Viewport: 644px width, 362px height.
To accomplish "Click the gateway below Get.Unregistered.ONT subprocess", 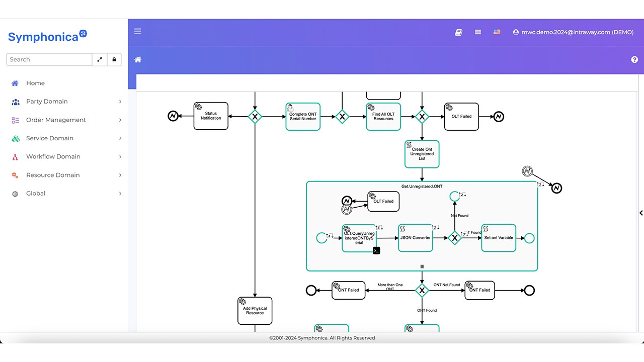I will (x=422, y=290).
